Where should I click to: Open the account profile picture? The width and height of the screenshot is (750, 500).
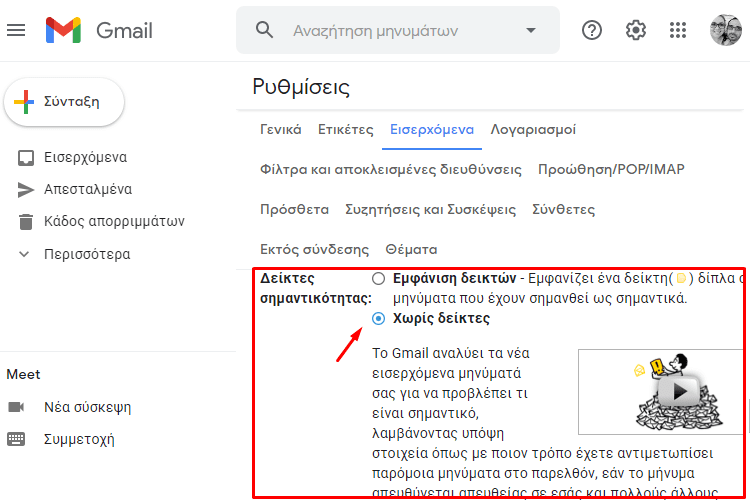click(x=725, y=30)
